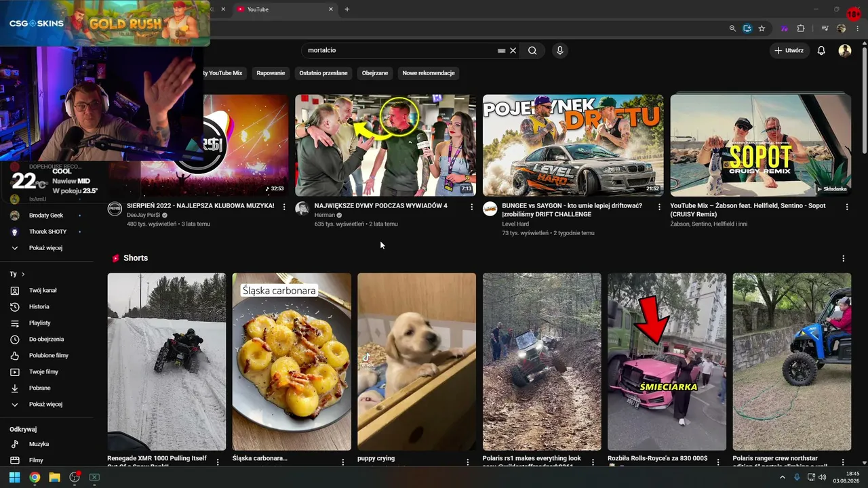The height and width of the screenshot is (488, 868).
Task: Open Twój kanał in the sidebar
Action: [x=43, y=290]
